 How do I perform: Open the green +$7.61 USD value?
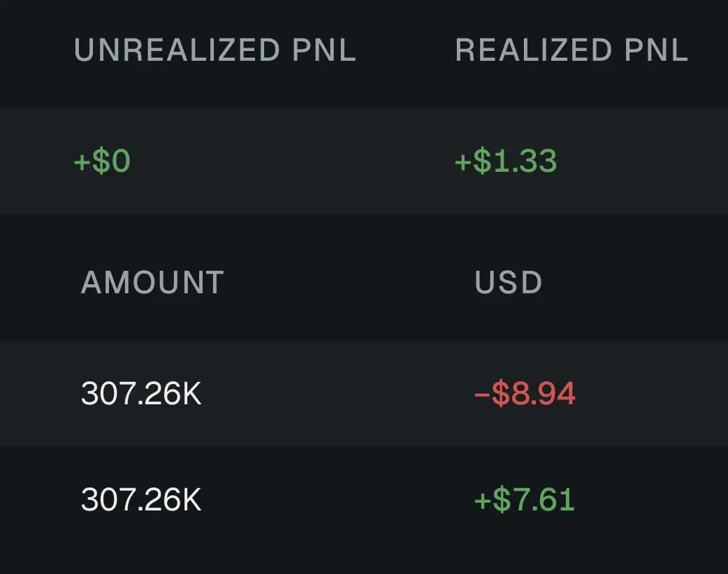[525, 500]
